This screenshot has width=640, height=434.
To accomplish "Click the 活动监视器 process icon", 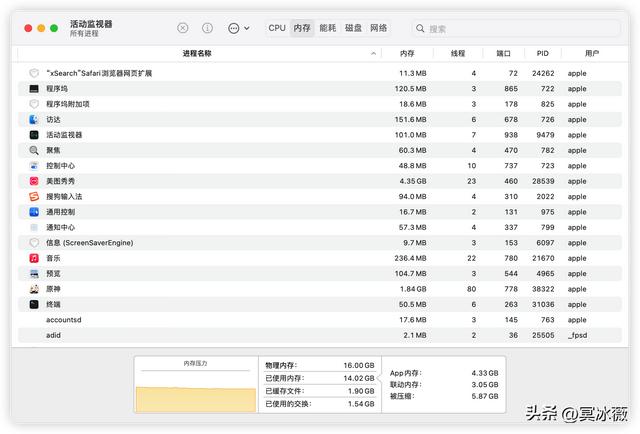I will [34, 135].
